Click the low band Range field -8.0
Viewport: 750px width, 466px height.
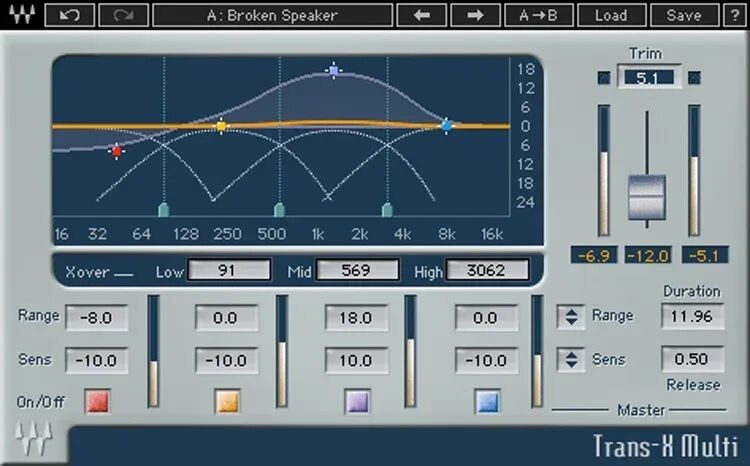pos(97,318)
